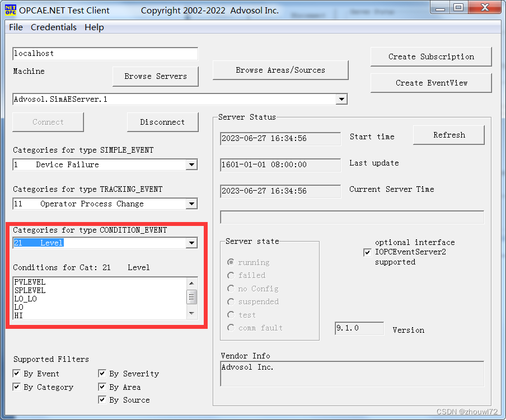Viewport: 506px width, 420px height.
Task: Expand SIMPLE_EVENT categories dropdown arrow
Action: click(x=191, y=165)
